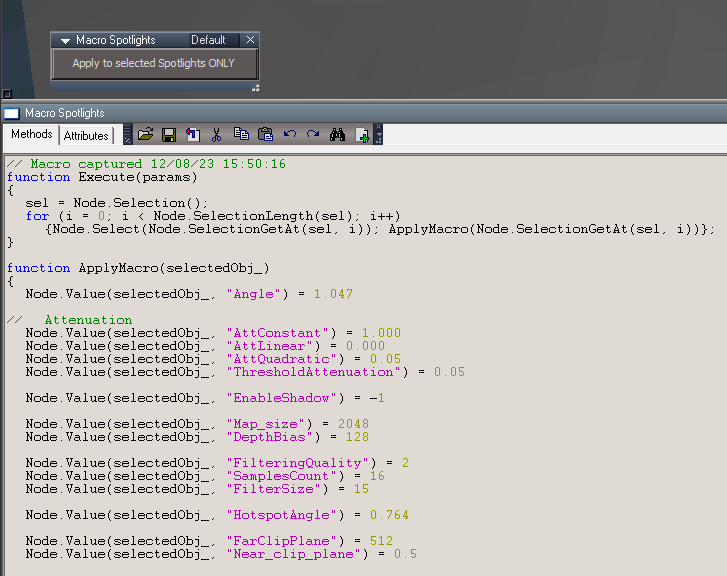The height and width of the screenshot is (576, 727).
Task: Click the small square icon at viewport corner
Action: click(7, 94)
